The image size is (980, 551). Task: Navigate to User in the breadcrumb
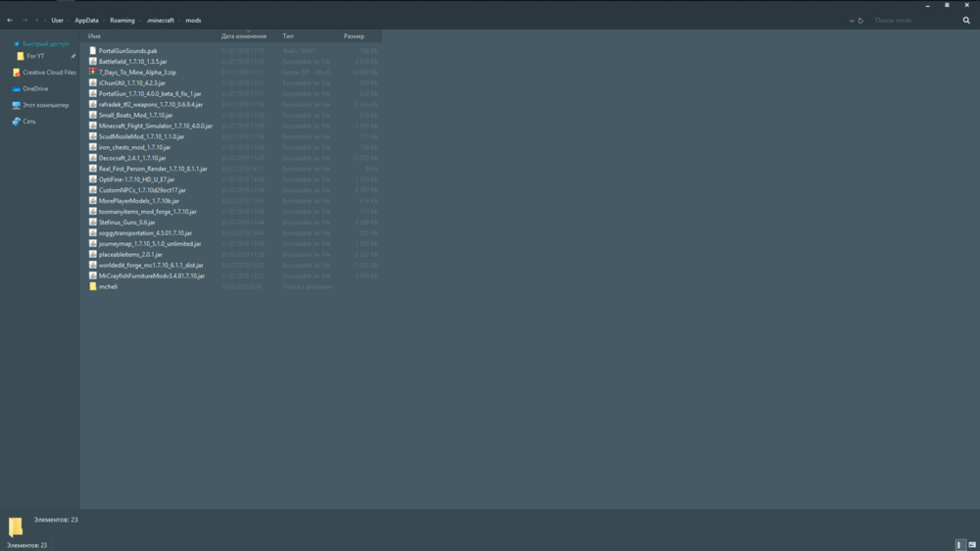click(x=57, y=21)
